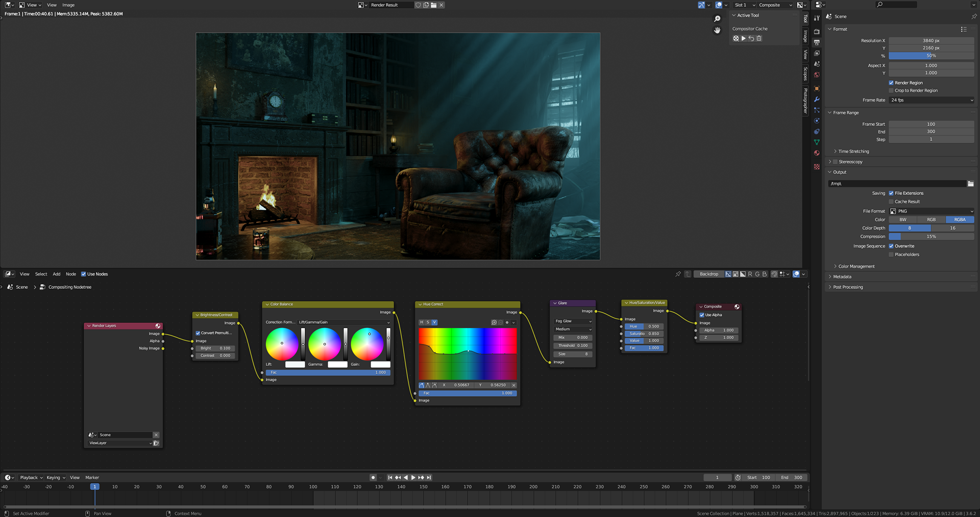This screenshot has width=980, height=517.
Task: Open the Frame Rate dropdown
Action: point(932,100)
